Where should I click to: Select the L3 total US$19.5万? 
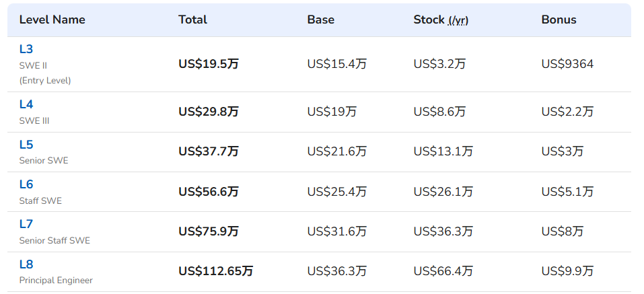[x=208, y=64]
